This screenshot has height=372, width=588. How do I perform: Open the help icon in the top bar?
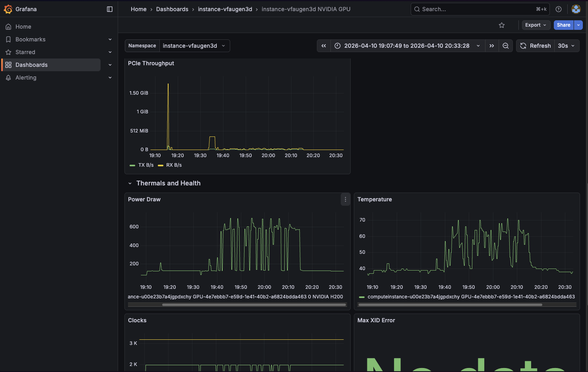558,9
